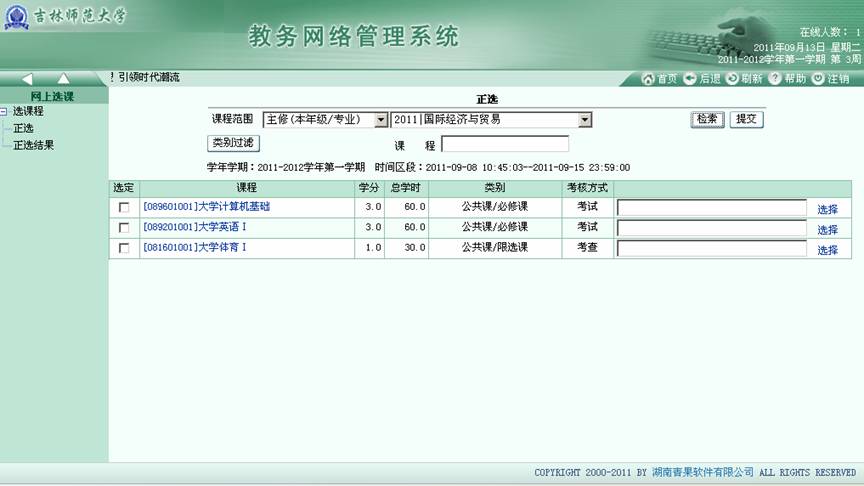Screen dimensions: 864x486
Task: Click the up arrow in sidebar header
Action: coord(62,79)
